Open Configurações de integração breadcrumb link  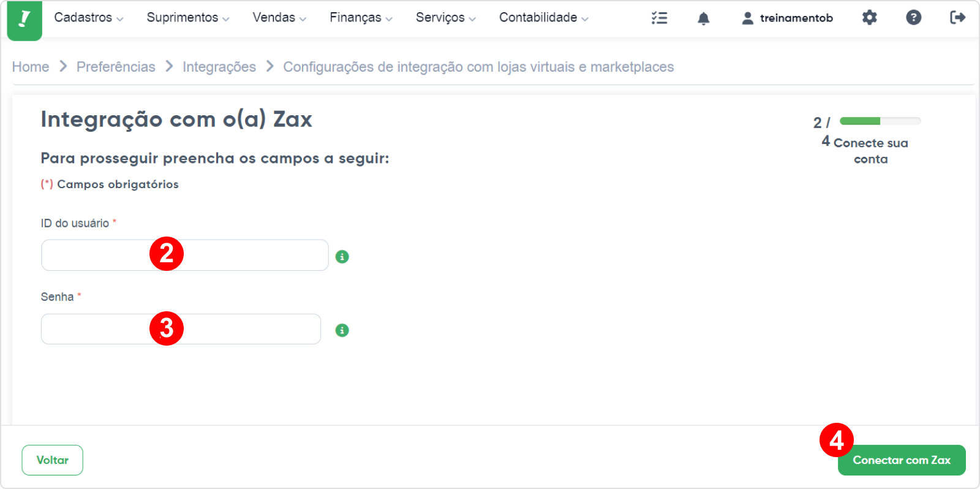pos(478,67)
